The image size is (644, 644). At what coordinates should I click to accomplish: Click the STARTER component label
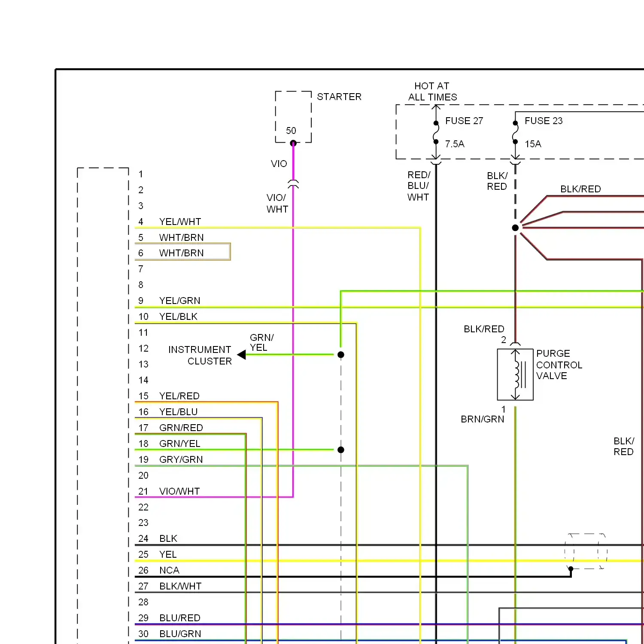click(x=339, y=97)
